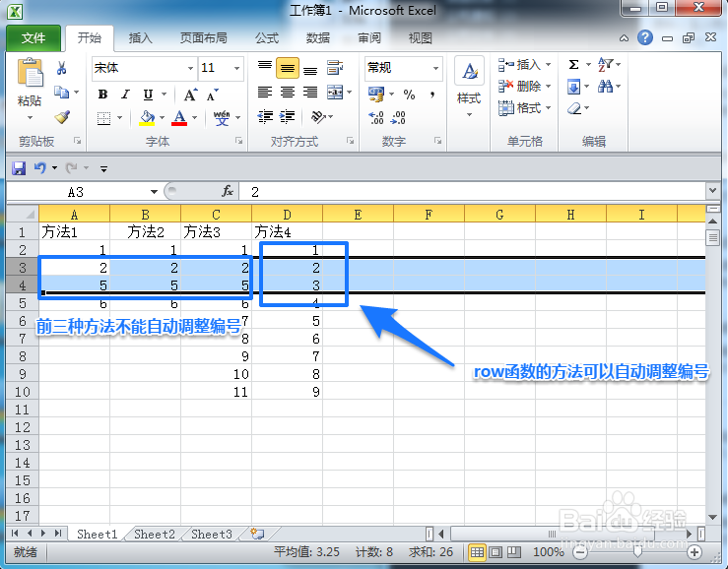The width and height of the screenshot is (728, 569).
Task: Click the Clear eraser icon
Action: coord(574,108)
